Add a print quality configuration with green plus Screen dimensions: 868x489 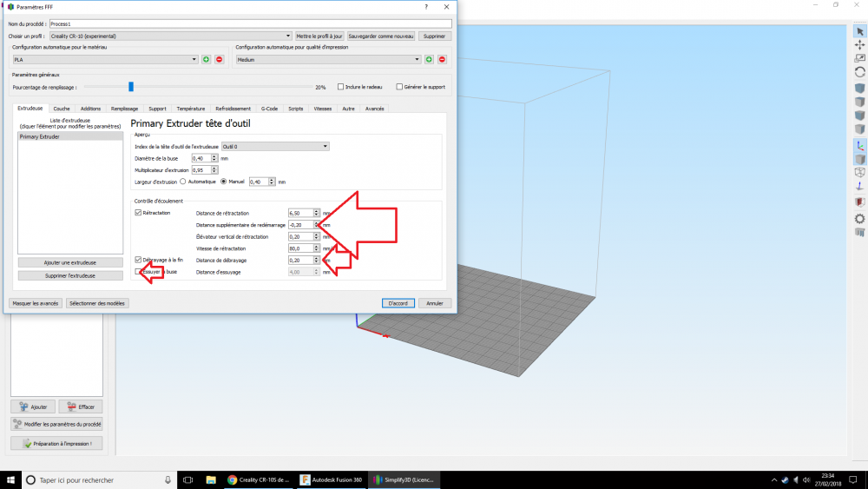tap(429, 59)
